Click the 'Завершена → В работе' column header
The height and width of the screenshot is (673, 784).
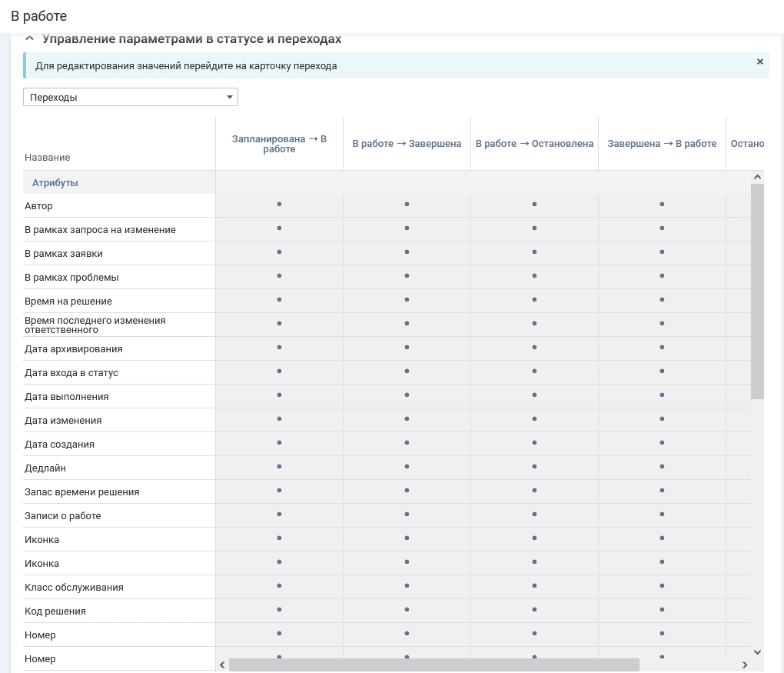point(662,144)
